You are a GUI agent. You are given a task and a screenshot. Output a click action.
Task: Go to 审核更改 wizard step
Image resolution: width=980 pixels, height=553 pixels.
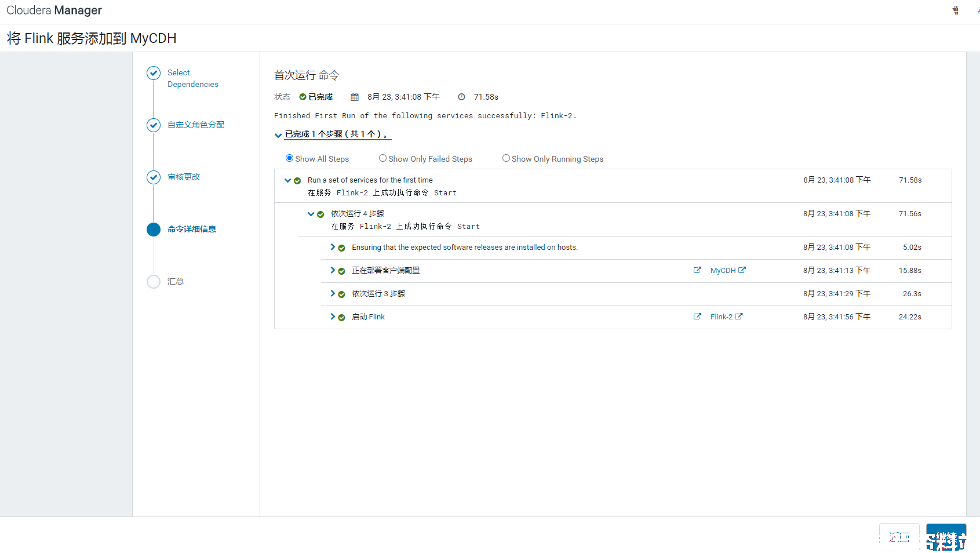click(184, 177)
